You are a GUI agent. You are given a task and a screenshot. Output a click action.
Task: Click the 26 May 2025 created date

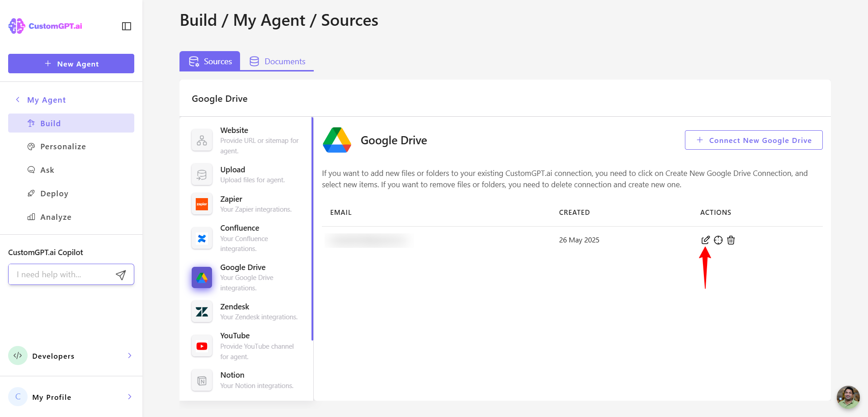click(x=579, y=240)
